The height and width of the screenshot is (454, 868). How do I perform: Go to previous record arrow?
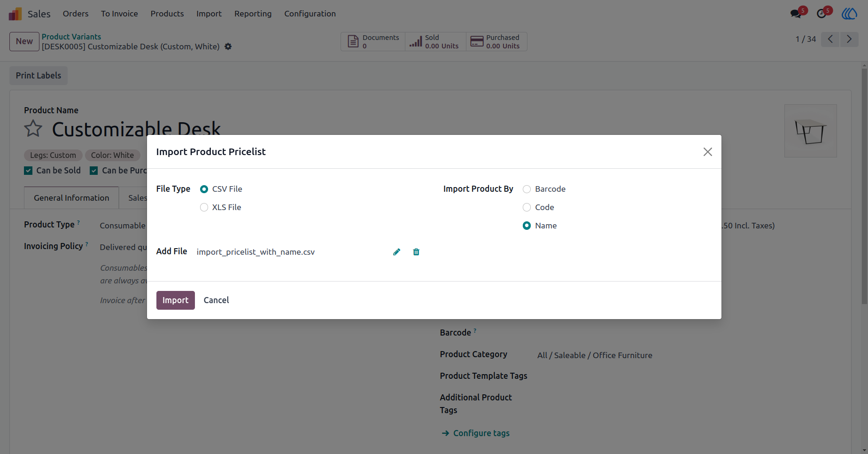[x=830, y=39]
